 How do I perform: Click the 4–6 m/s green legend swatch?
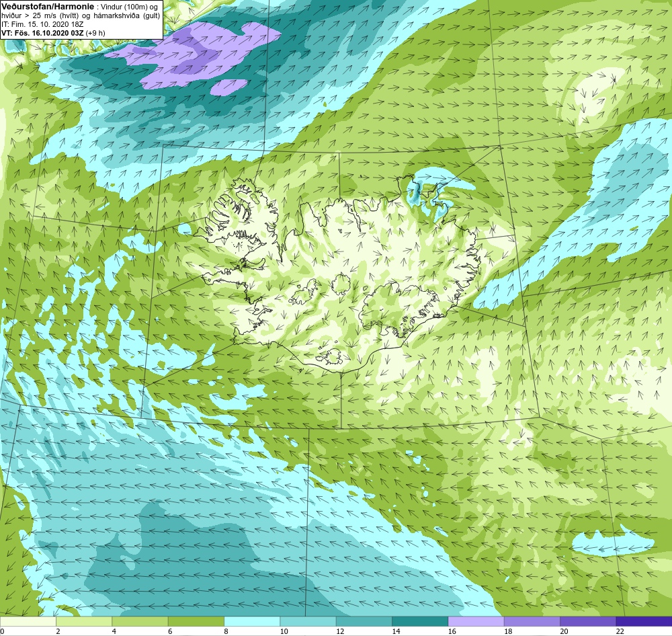140,621
